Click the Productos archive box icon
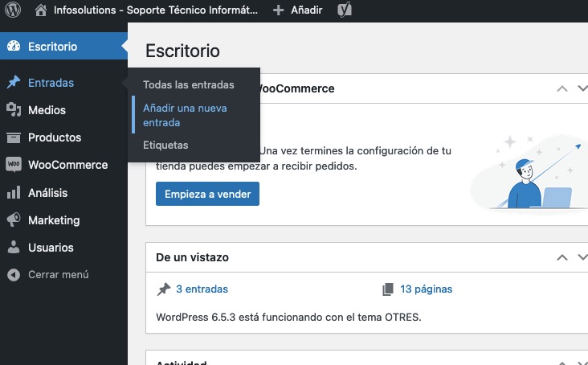Viewport: 588px width, 365px height. click(x=14, y=137)
